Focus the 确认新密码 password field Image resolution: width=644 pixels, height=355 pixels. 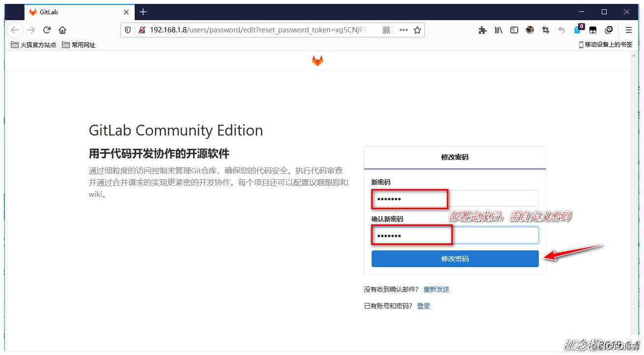tap(455, 235)
